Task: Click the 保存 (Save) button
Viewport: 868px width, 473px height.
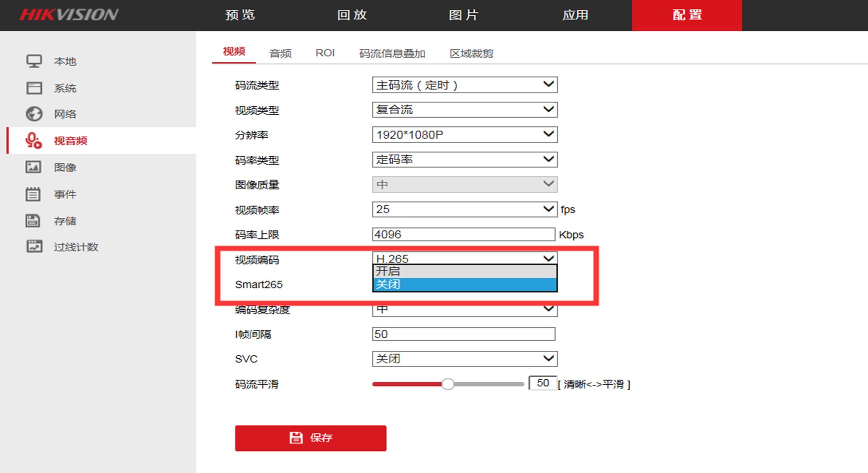Action: pos(310,438)
